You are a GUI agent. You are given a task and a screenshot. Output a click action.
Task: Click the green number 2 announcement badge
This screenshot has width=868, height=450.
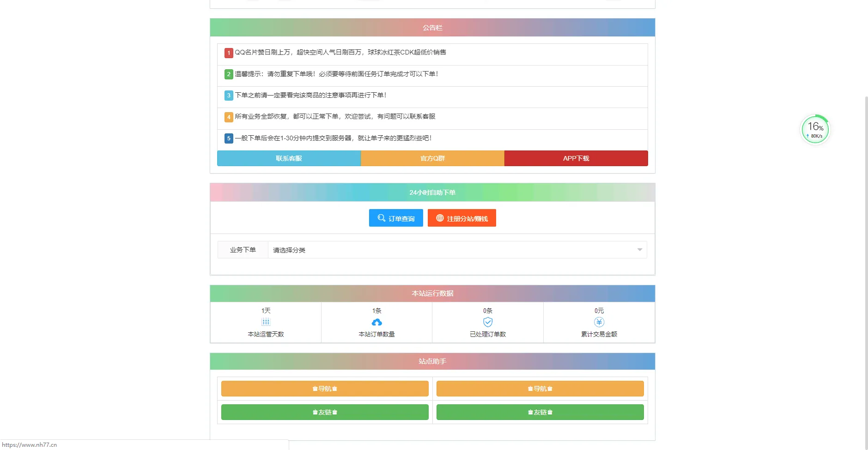tap(229, 74)
